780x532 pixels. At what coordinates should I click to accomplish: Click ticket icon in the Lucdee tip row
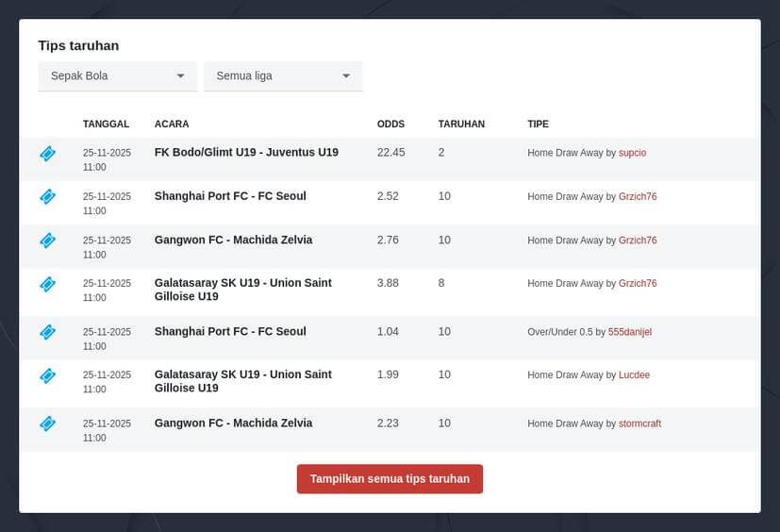[47, 375]
